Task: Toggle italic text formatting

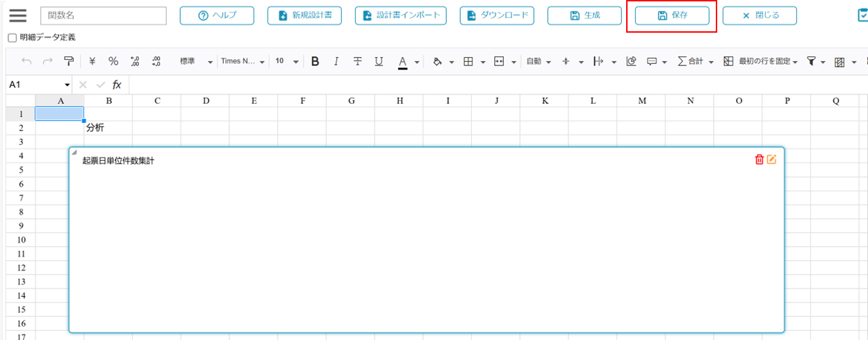Action: (x=336, y=61)
